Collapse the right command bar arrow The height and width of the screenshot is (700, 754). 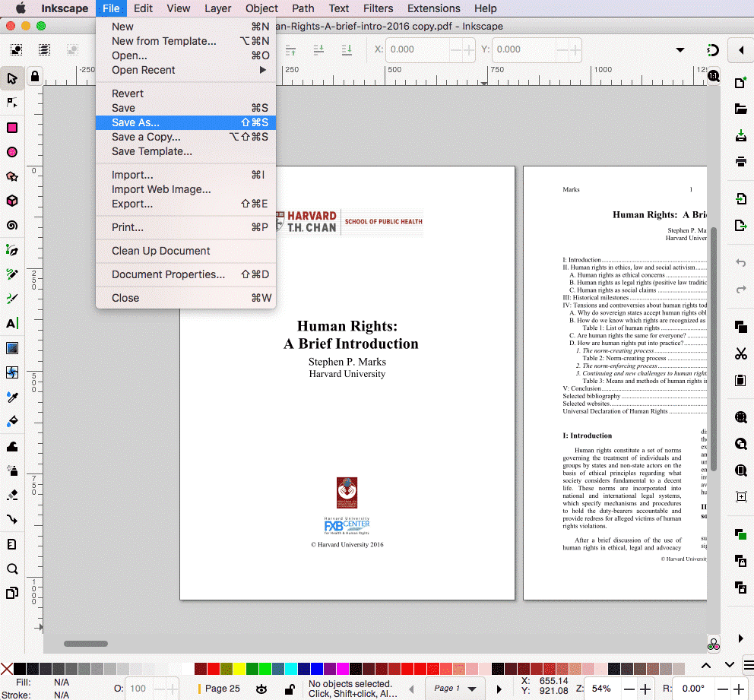click(741, 50)
